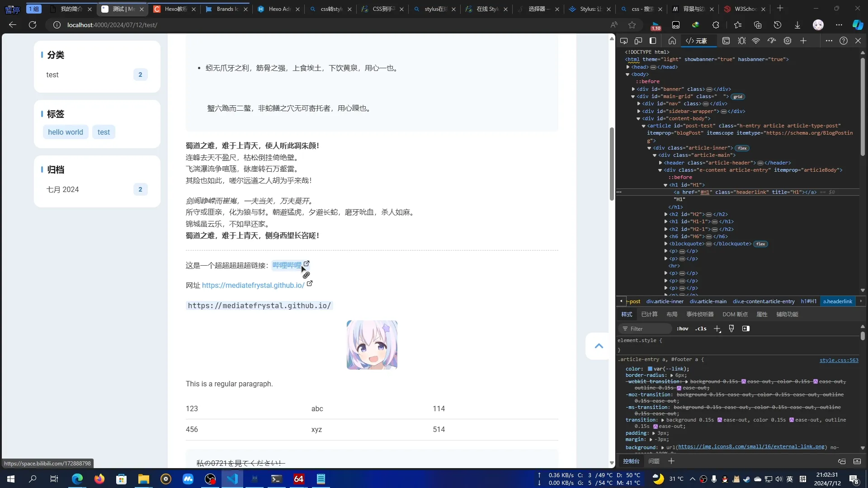Viewport: 868px width, 488px height.
Task: Click the color swatch beside var(--link)
Action: [650, 369]
